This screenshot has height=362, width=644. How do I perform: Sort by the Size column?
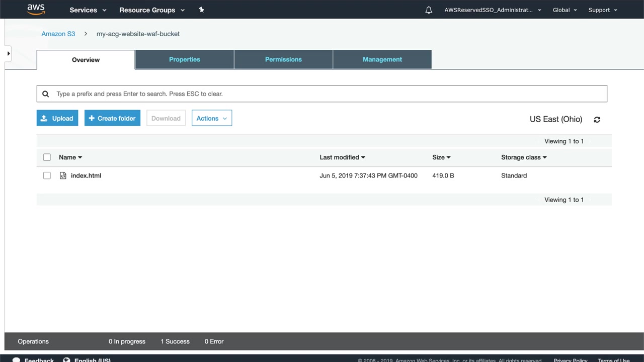pyautogui.click(x=441, y=157)
